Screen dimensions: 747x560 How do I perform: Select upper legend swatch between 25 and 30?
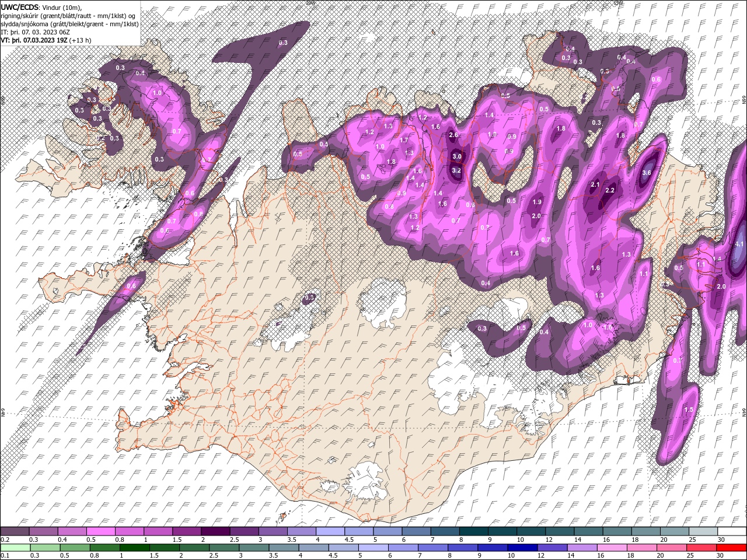(x=703, y=531)
